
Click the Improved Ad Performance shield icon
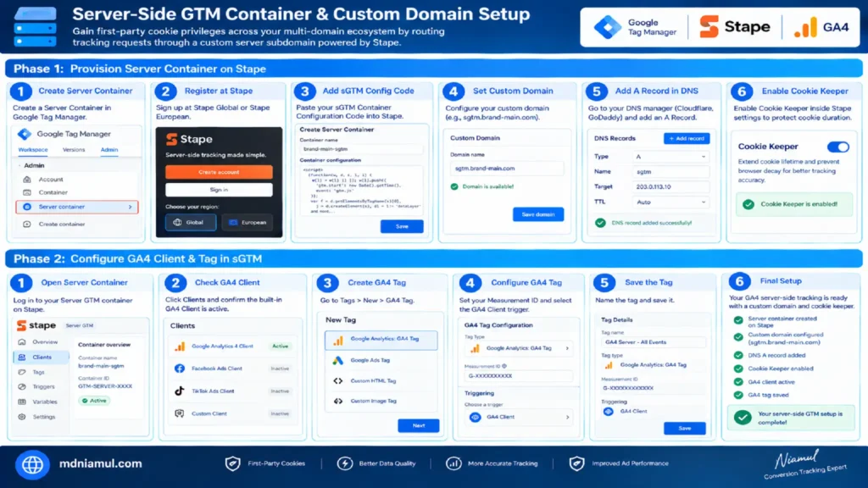[576, 463]
